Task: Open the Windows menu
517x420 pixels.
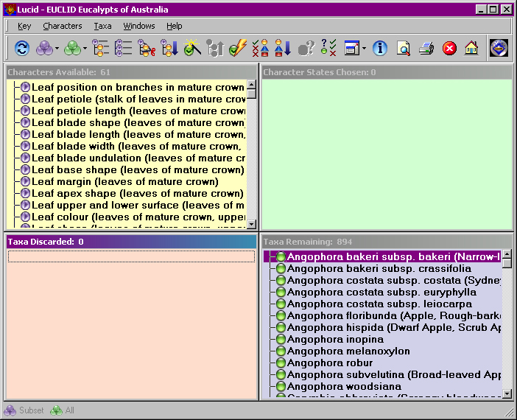Action: (x=138, y=26)
